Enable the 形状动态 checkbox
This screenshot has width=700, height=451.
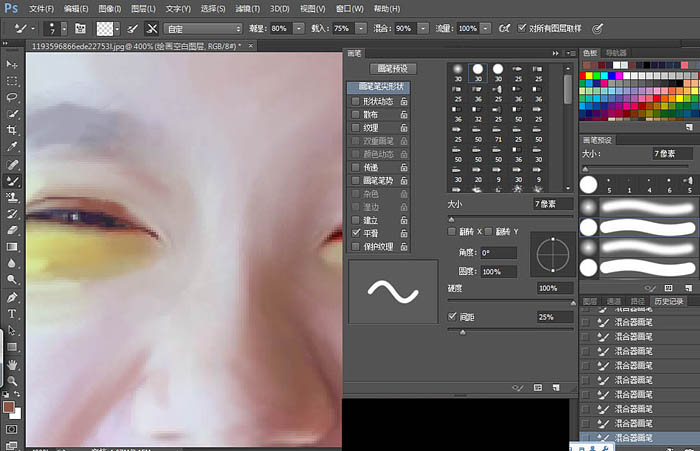(356, 101)
